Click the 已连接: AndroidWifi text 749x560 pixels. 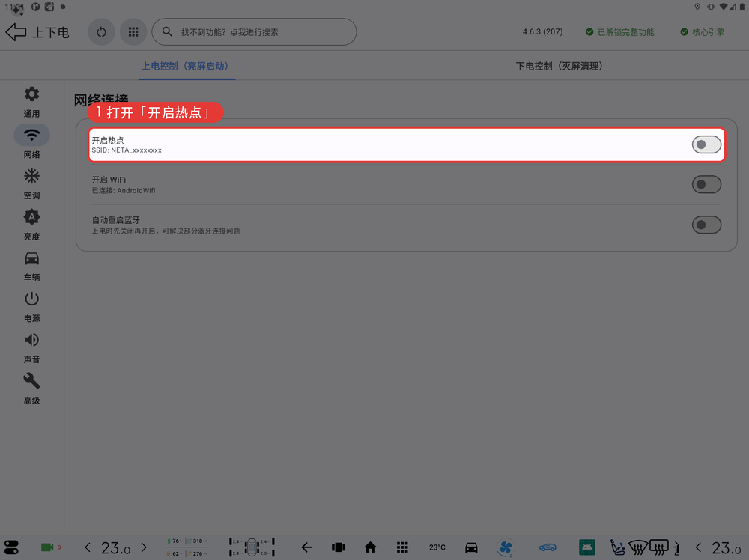click(x=124, y=190)
